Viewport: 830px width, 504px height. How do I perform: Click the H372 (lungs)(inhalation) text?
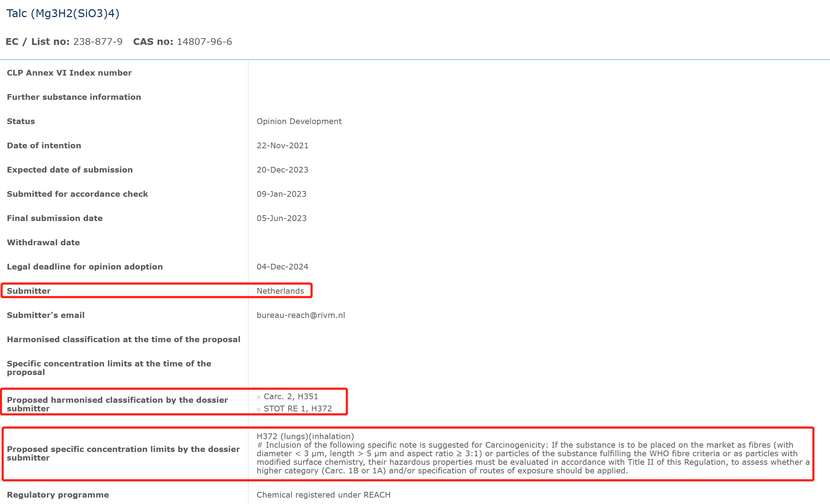pyautogui.click(x=305, y=436)
